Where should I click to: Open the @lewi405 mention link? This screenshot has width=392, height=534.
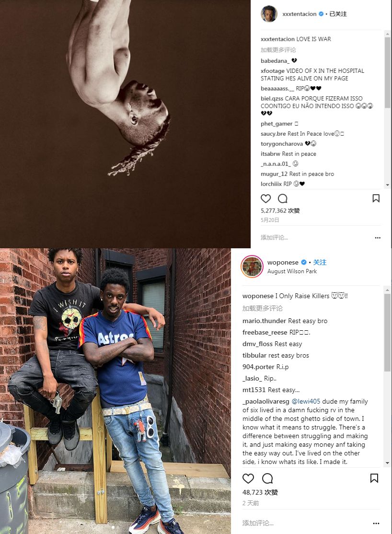pos(306,402)
